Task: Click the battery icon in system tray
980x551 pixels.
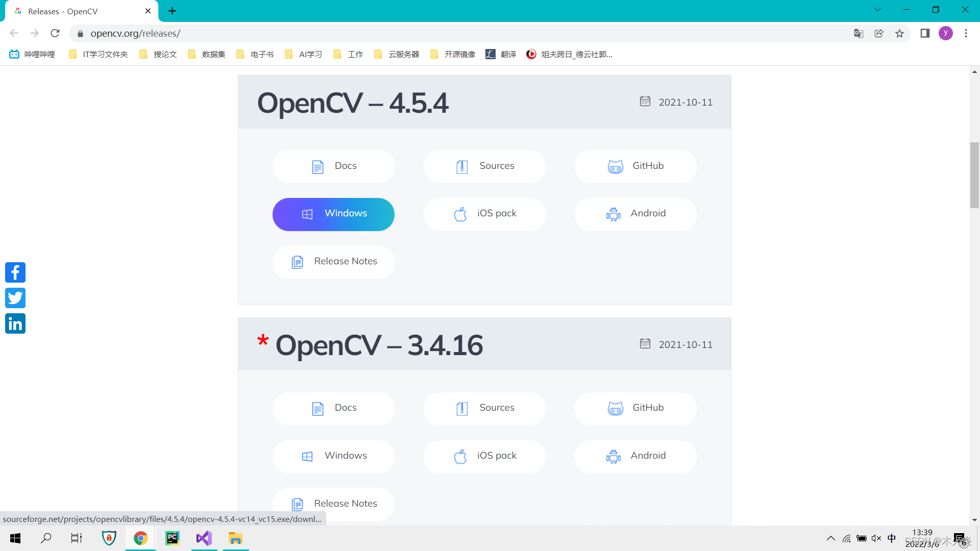Action: pyautogui.click(x=862, y=538)
